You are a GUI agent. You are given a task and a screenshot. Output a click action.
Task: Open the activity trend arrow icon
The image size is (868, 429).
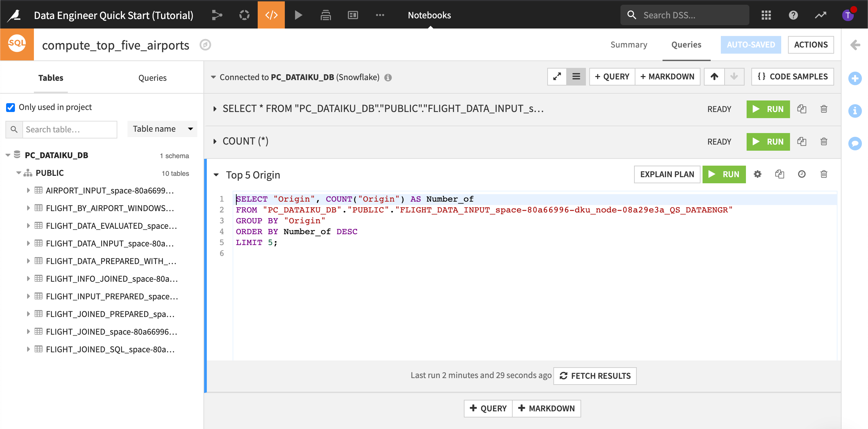click(821, 15)
